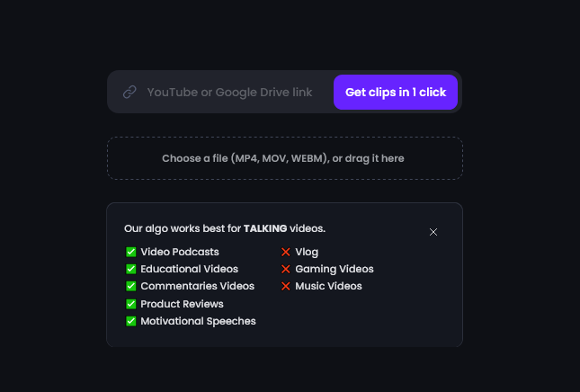Viewport: 580px width, 392px height.
Task: Click the Product Reviews label text
Action: click(182, 304)
